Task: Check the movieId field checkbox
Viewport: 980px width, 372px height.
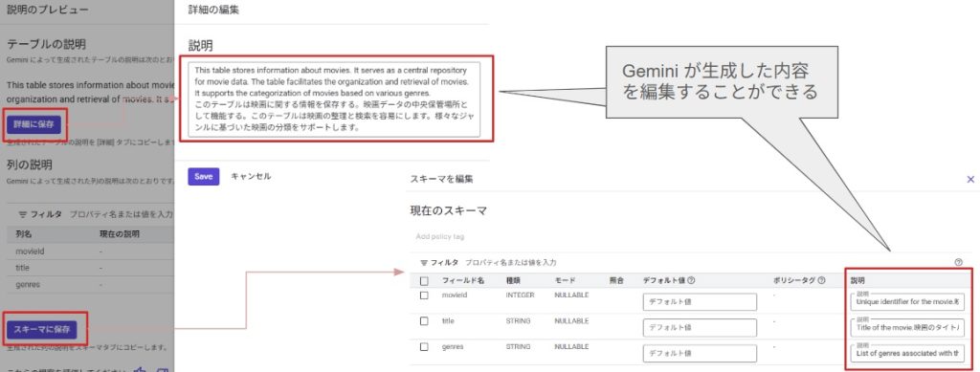Action: click(424, 295)
